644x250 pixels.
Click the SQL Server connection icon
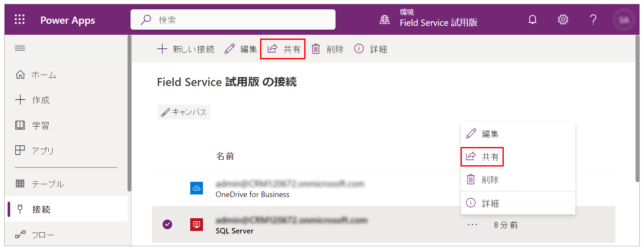[x=197, y=225]
